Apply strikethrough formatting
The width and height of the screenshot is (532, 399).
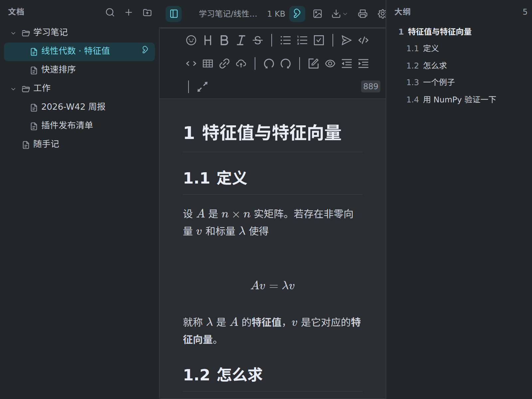[258, 40]
